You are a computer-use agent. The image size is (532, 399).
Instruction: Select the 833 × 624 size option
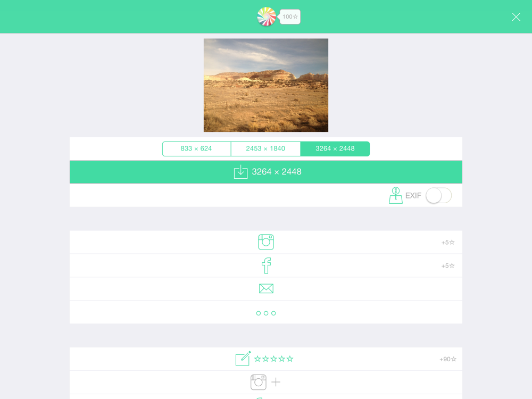coord(196,148)
